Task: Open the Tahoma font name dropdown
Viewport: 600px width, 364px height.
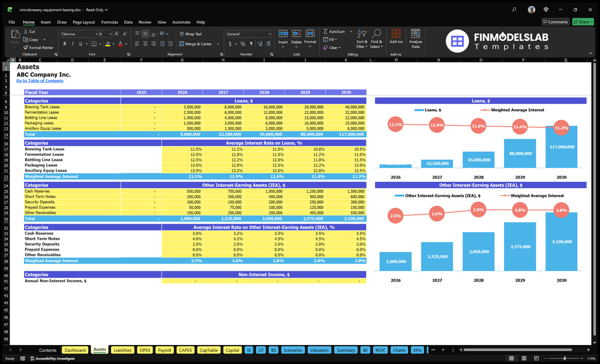Action: [x=96, y=34]
